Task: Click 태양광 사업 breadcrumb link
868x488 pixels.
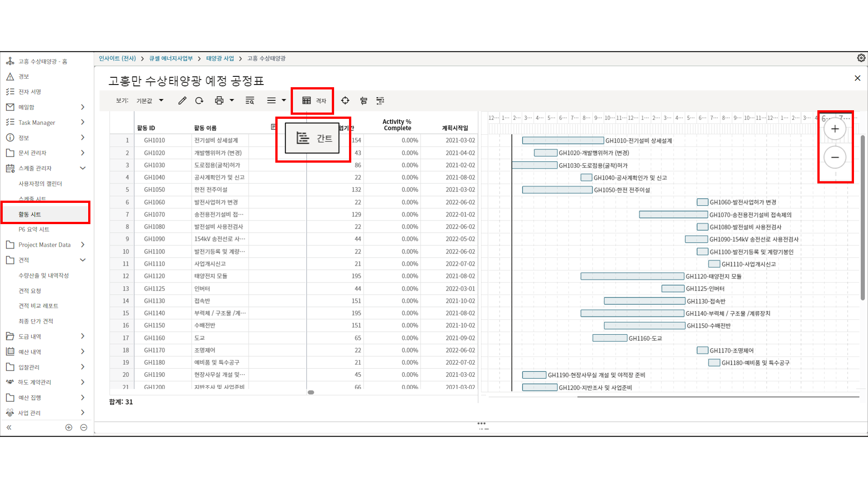Action: tap(220, 58)
